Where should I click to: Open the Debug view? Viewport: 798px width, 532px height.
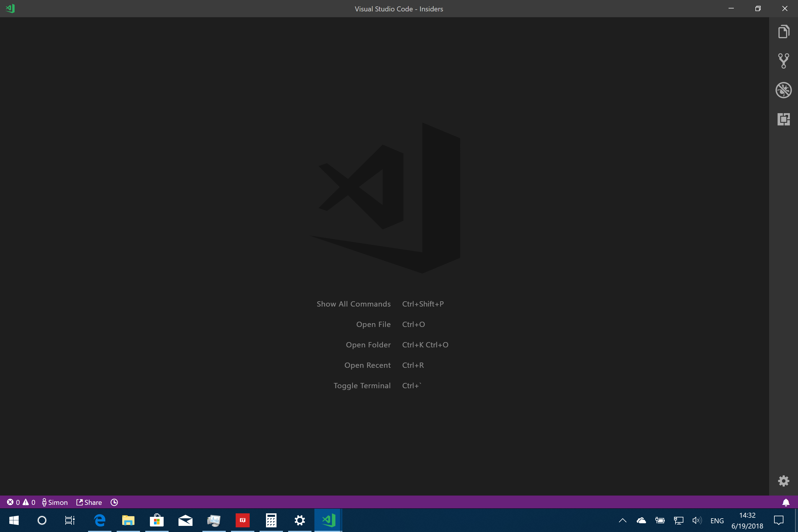783,90
